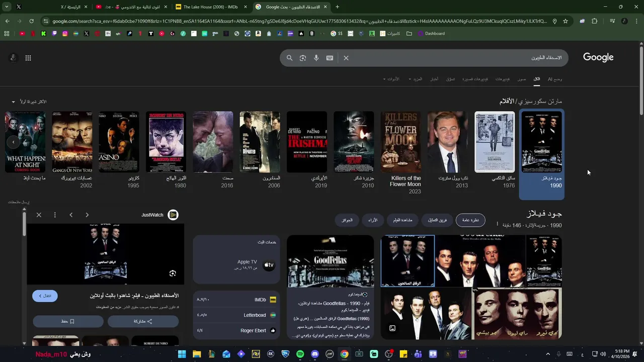This screenshot has width=644, height=362.
Task: Select the مشاهدة الفيلم chip
Action: (403, 220)
